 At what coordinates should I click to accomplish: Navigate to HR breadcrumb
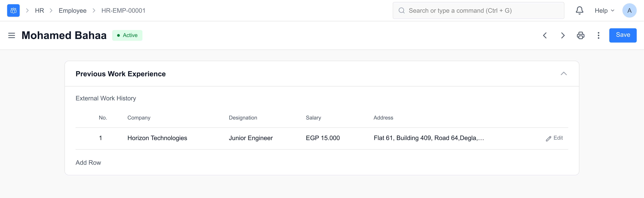39,10
